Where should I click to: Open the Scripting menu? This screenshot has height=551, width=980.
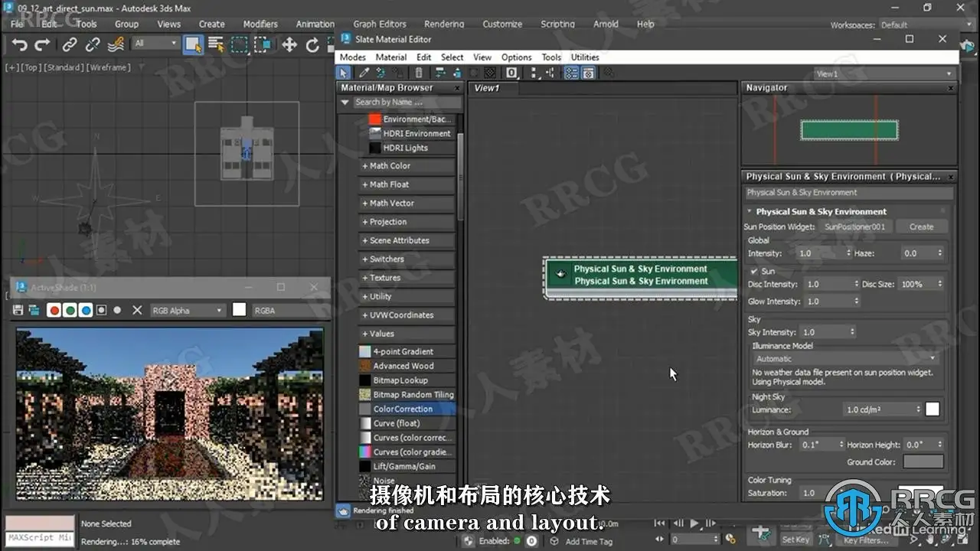[557, 24]
